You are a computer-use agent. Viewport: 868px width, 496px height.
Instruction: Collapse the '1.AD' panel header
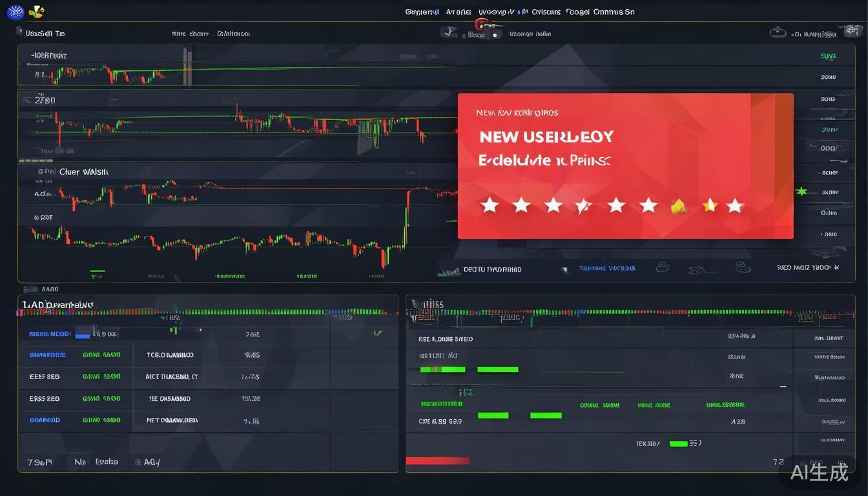pos(58,304)
